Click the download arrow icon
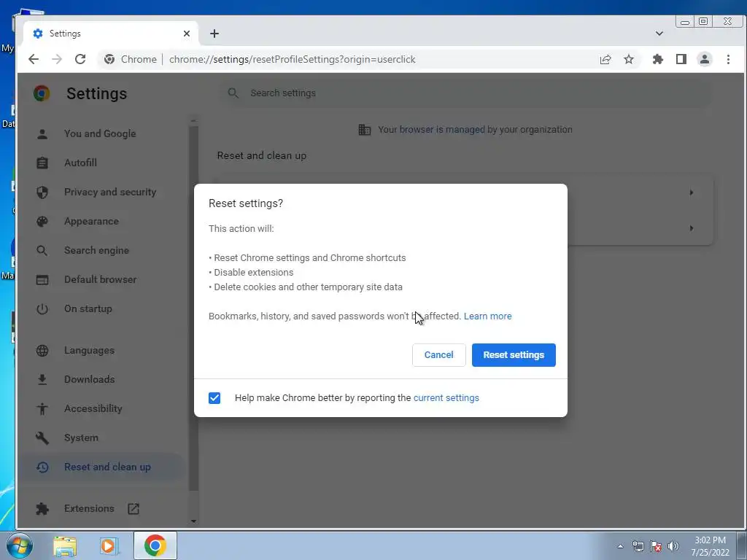 tap(42, 379)
